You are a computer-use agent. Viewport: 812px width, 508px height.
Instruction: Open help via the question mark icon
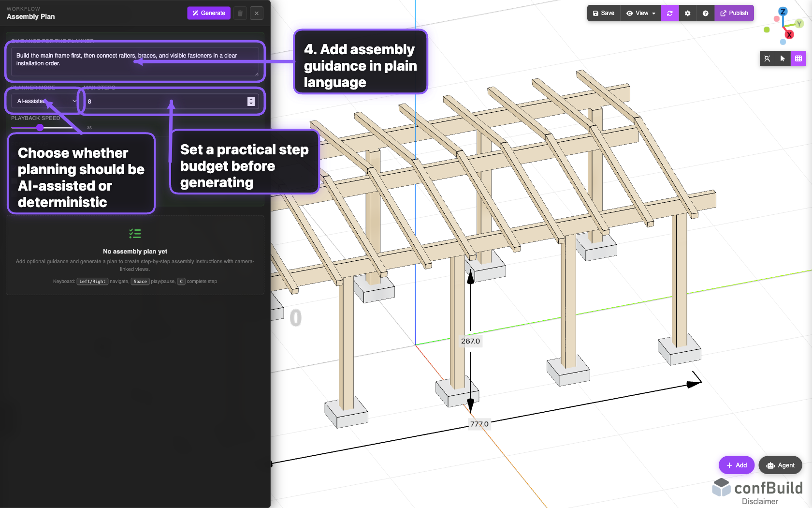[705, 13]
